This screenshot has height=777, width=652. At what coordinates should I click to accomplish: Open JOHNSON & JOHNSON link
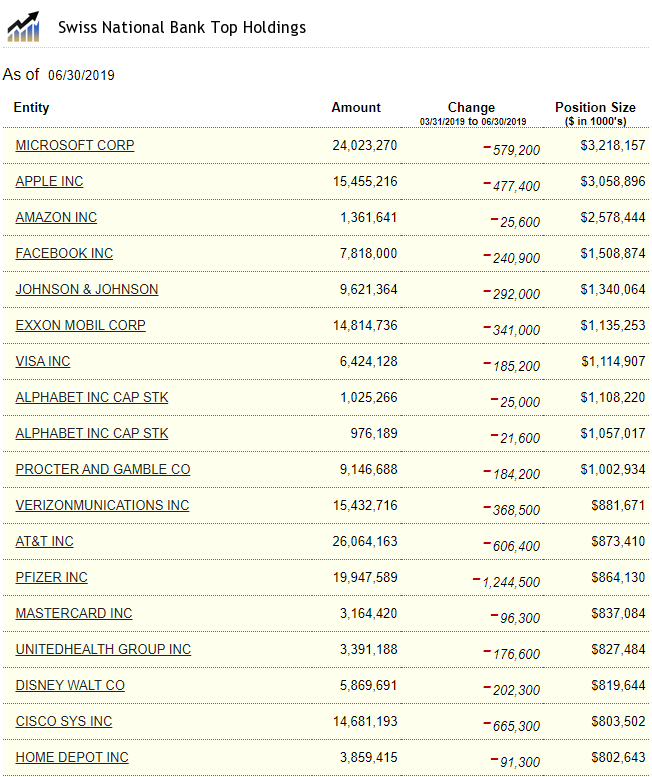[87, 289]
